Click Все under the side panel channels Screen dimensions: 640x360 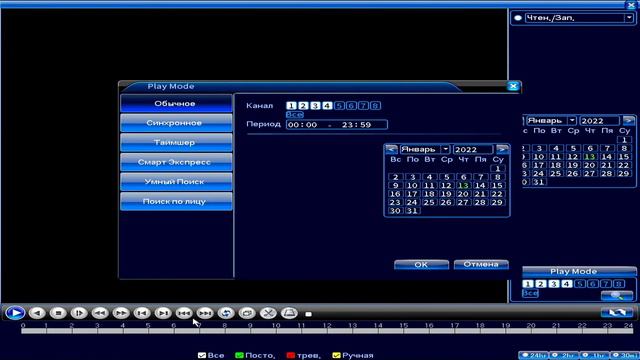530,293
